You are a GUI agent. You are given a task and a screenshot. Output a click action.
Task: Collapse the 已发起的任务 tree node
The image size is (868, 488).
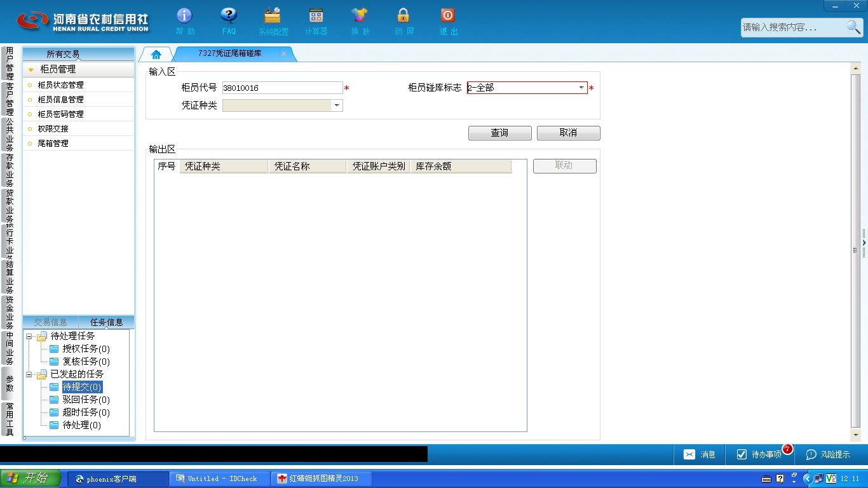29,374
